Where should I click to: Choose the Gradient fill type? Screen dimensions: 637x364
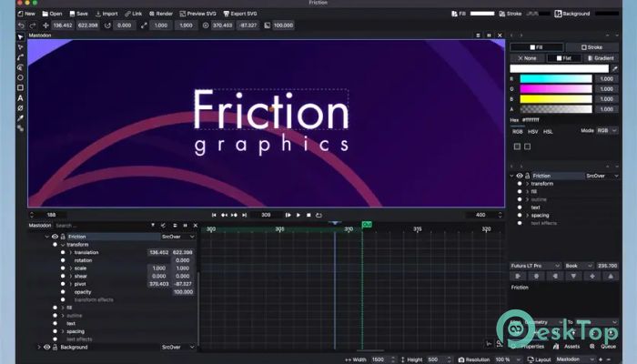point(601,58)
